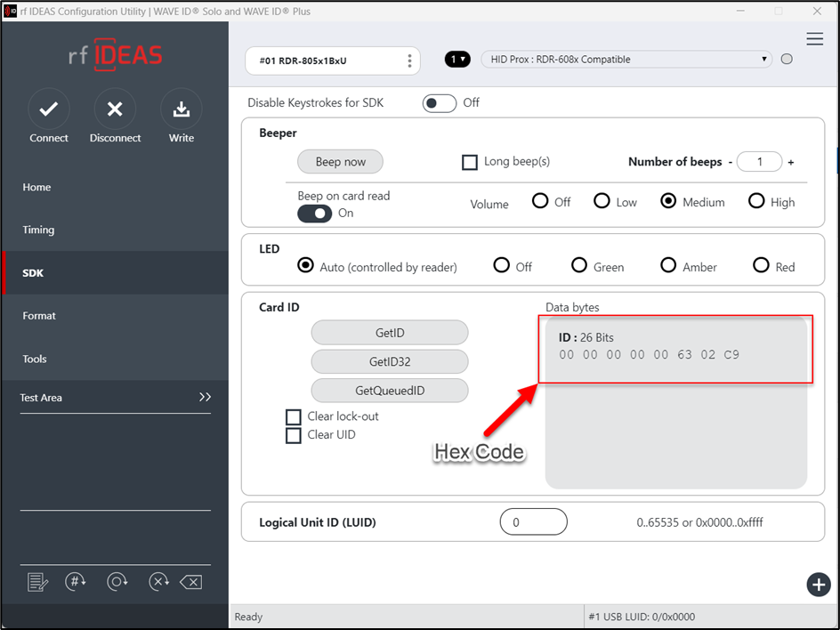Toggle Beep on card read switch
Screen dimensions: 840x630
[315, 214]
